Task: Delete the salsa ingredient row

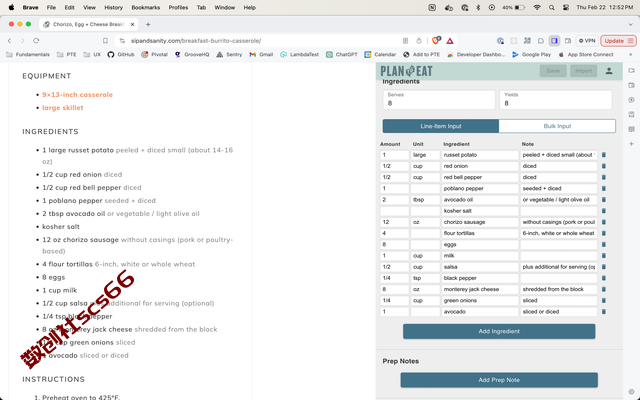Action: point(604,267)
